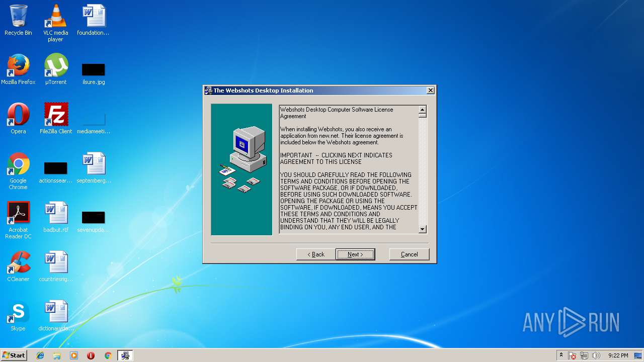Click the volume speaker tray icon
This screenshot has height=362, width=644.
click(x=596, y=355)
